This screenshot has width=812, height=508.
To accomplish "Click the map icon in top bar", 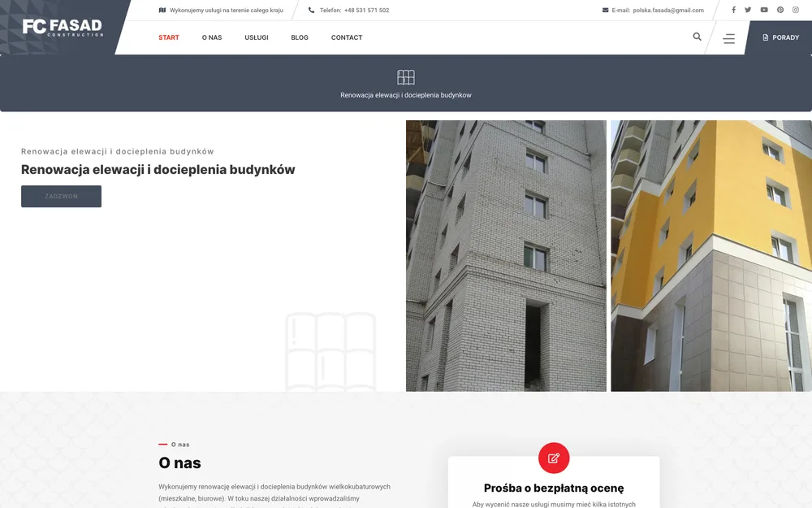I will (162, 10).
